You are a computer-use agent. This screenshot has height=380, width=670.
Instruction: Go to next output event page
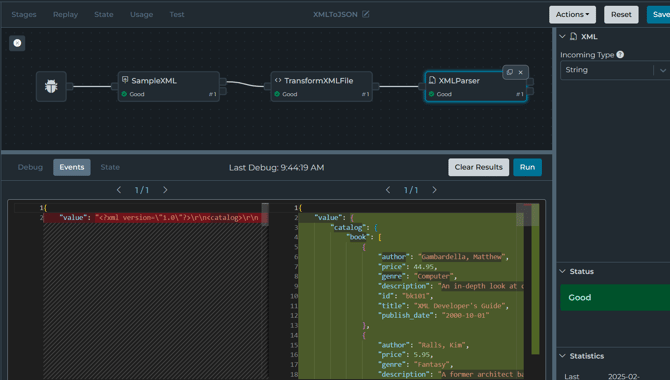434,190
